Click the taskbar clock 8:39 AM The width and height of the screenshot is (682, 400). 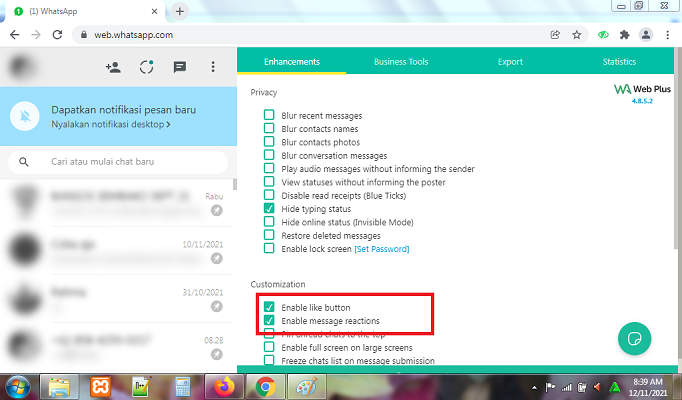pyautogui.click(x=648, y=387)
